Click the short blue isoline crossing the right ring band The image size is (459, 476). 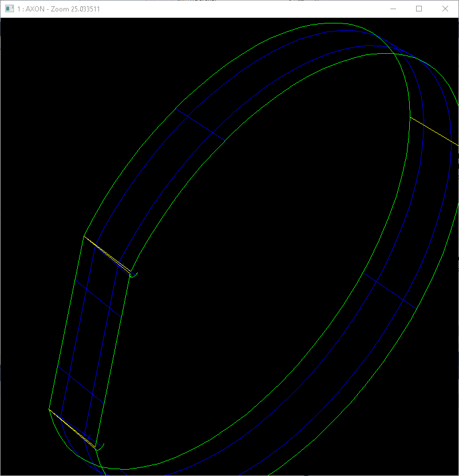(389, 291)
